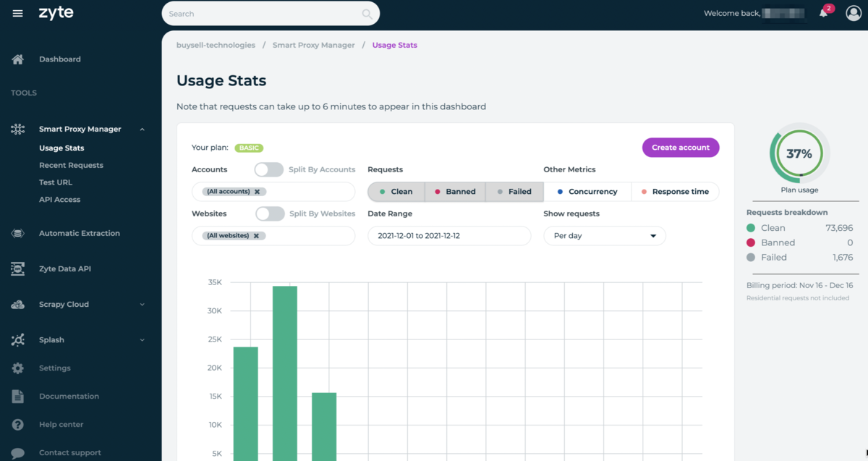The height and width of the screenshot is (461, 868).
Task: Toggle Banned requests filter
Action: pos(455,192)
